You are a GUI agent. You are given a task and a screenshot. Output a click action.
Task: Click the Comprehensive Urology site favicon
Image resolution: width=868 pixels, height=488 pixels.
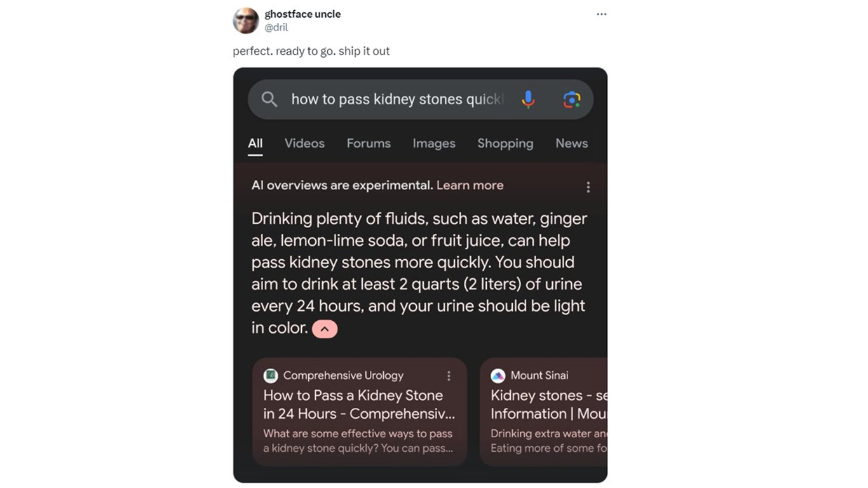tap(271, 376)
